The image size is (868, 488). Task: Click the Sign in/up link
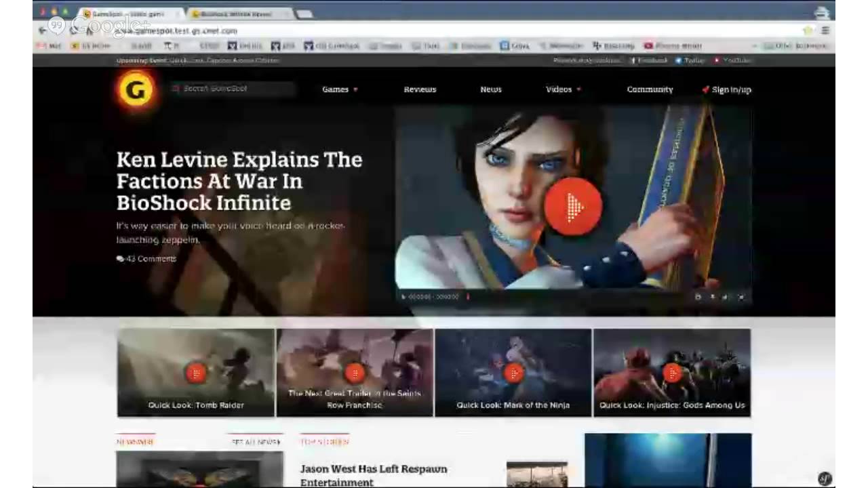(x=732, y=89)
